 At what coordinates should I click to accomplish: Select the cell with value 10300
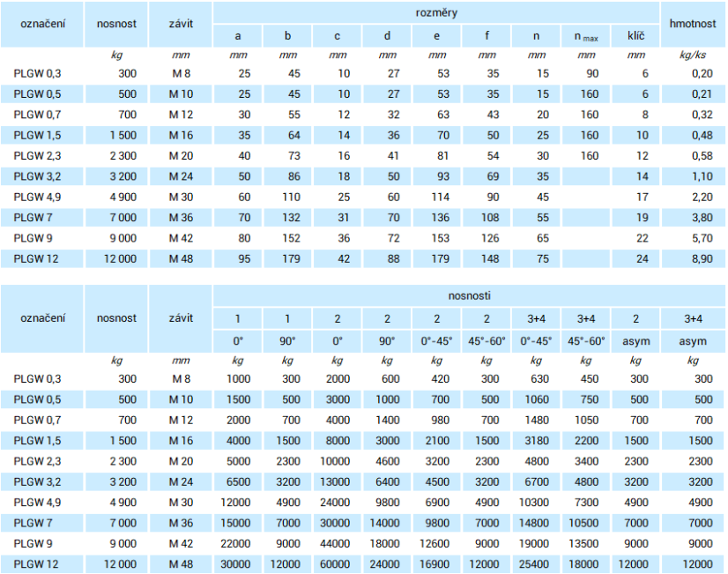click(536, 502)
